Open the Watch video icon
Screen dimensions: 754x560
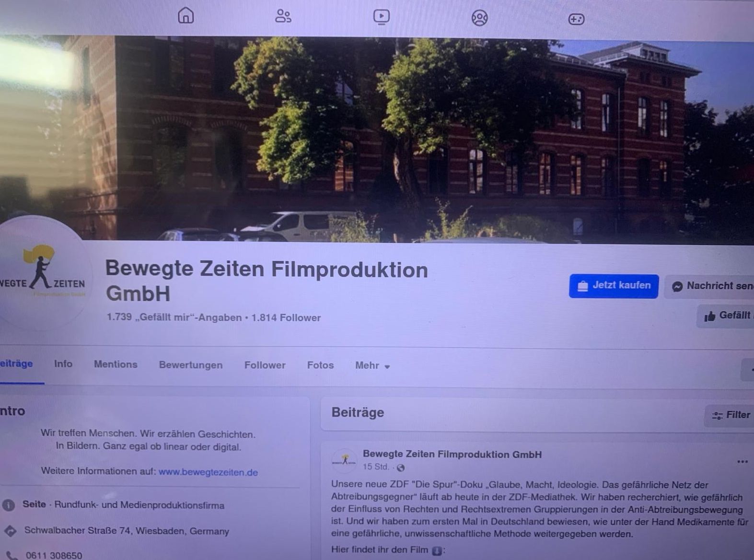(382, 17)
